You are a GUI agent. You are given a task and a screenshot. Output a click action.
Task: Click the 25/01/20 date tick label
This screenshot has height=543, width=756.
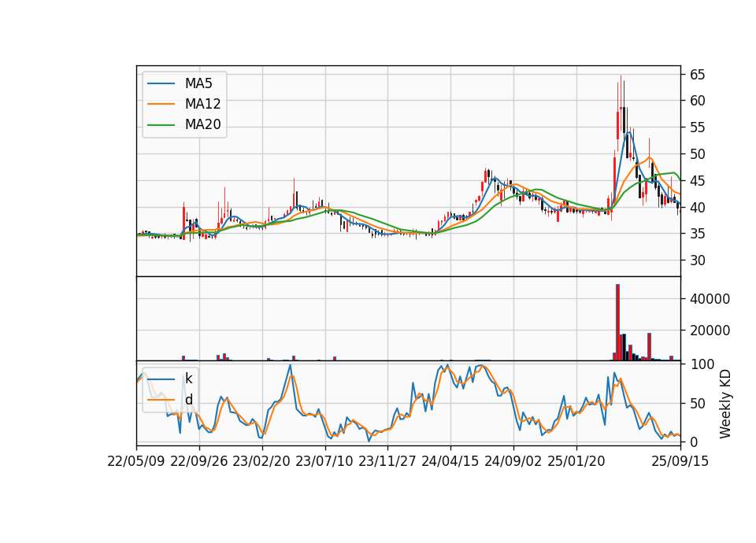(x=576, y=461)
